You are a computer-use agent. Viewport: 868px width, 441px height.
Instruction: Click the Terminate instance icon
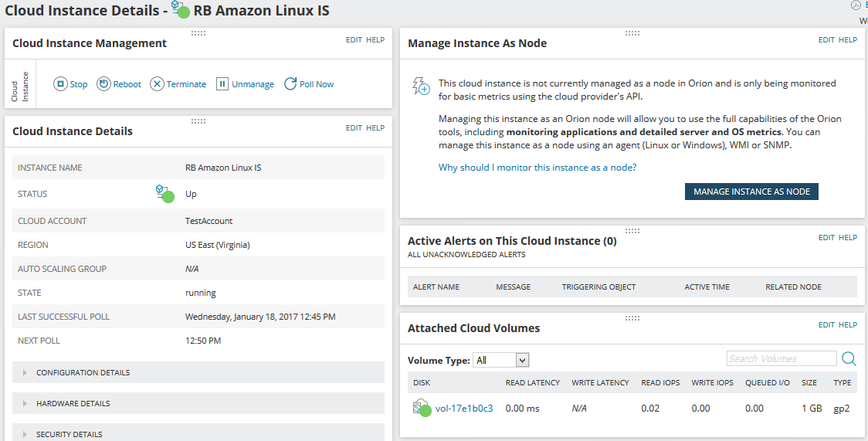157,84
